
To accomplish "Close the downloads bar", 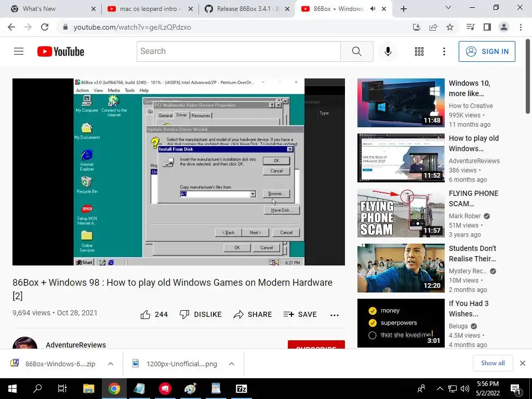I will [x=523, y=363].
